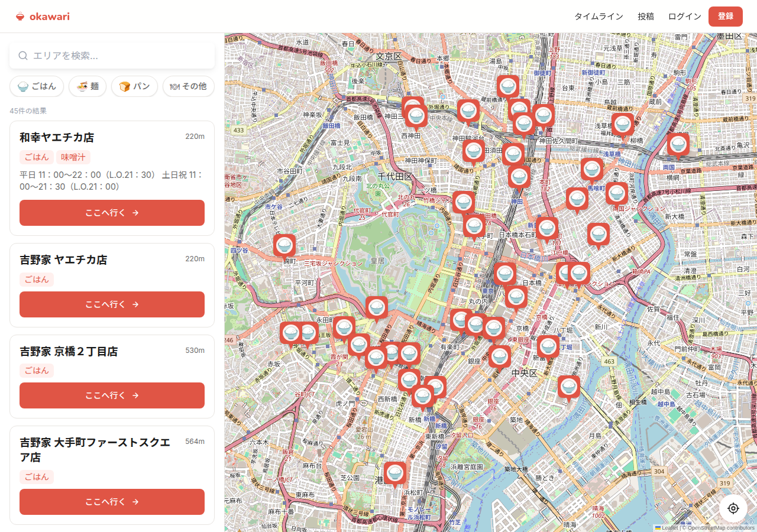Open the Leaflet attribution link
757x532 pixels.
667,528
